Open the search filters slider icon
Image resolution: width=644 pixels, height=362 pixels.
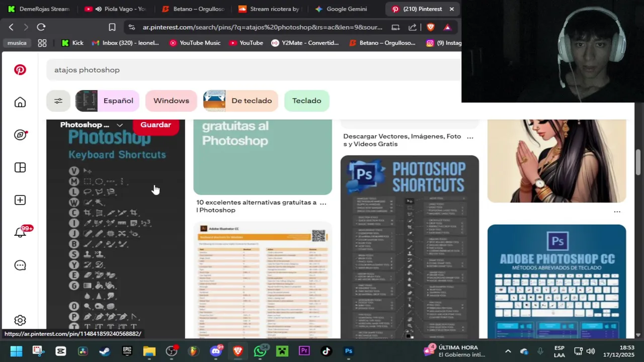point(58,101)
